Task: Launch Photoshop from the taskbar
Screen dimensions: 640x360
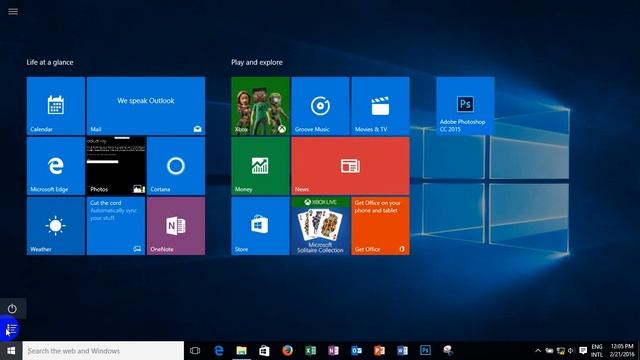Action: point(425,351)
